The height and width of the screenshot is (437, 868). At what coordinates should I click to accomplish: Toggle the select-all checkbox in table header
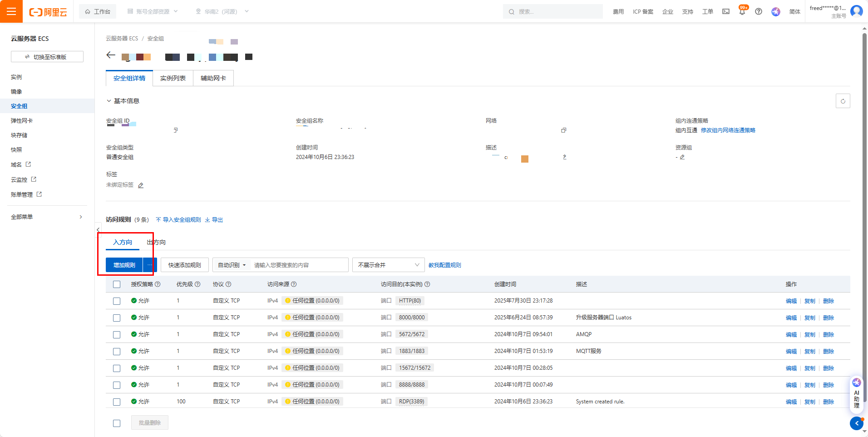tap(117, 284)
